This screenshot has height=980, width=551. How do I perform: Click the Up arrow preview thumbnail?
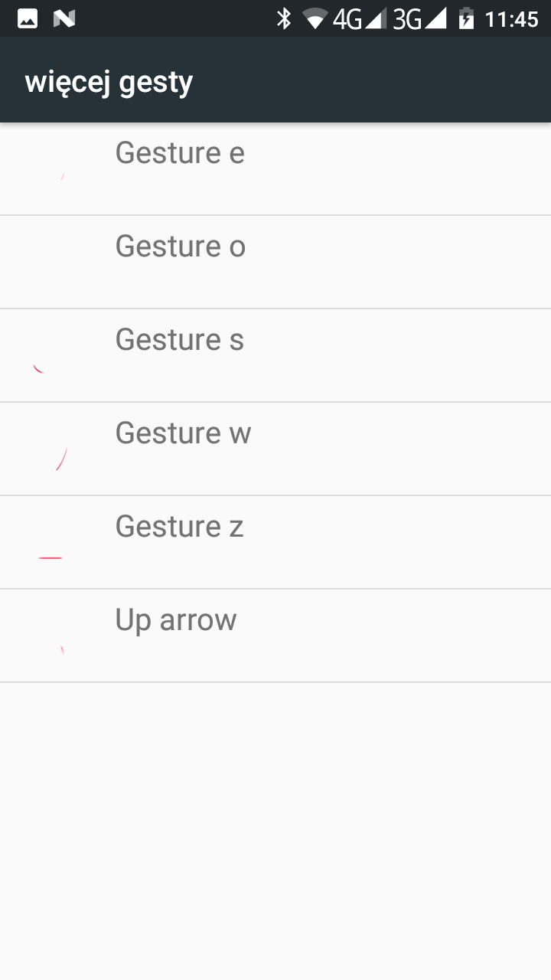(50, 636)
